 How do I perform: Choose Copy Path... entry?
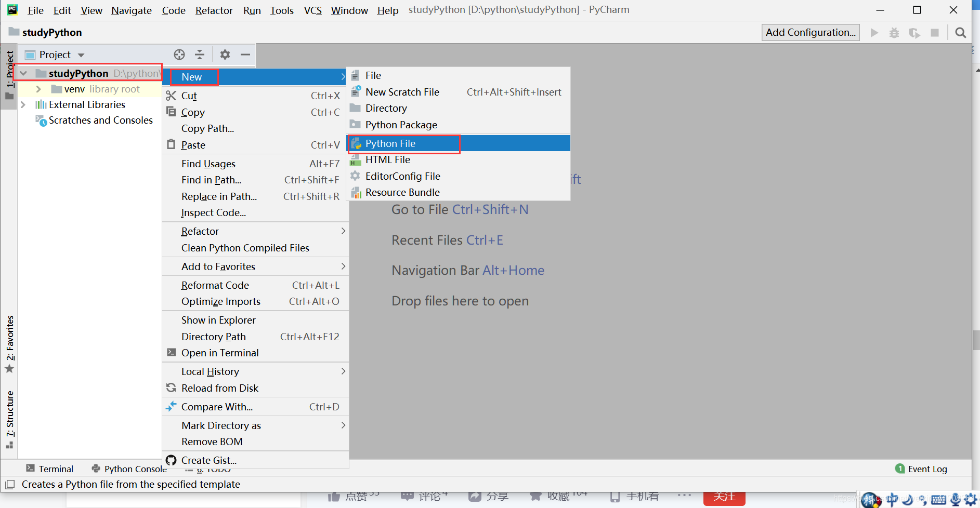[x=255, y=128]
